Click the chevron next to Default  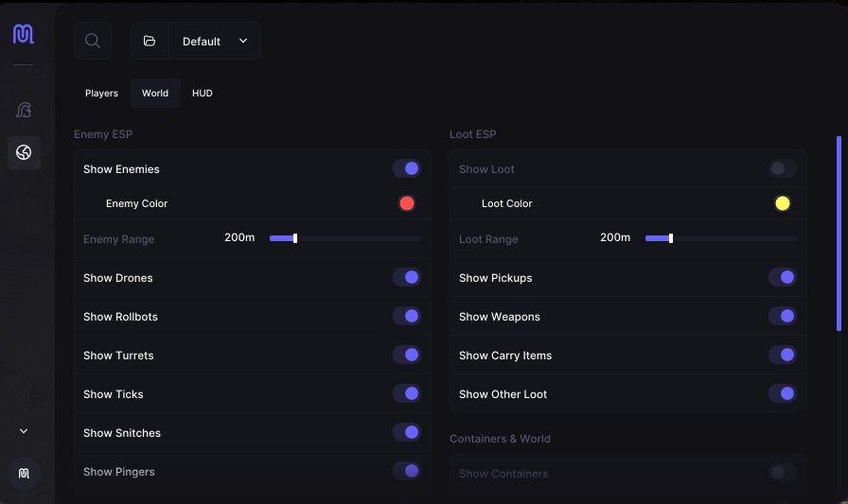click(x=243, y=41)
